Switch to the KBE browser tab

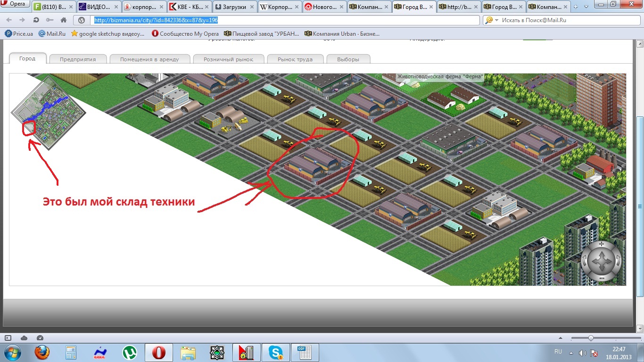(x=190, y=7)
